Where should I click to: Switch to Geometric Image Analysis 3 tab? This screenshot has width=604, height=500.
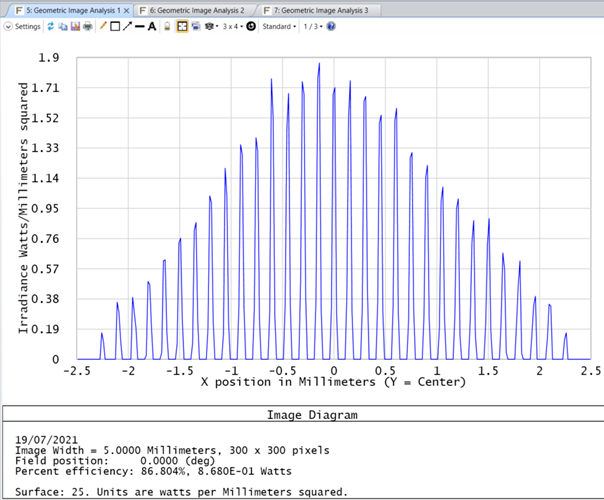[x=320, y=9]
